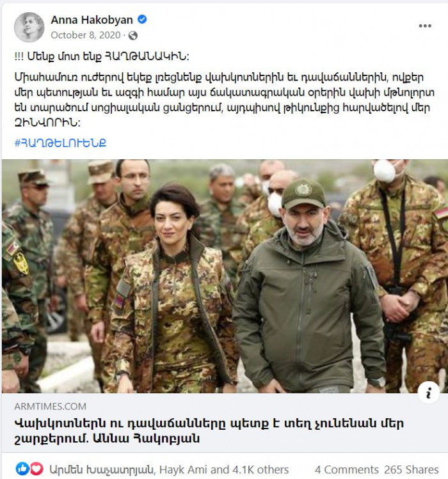Click the red Love reaction icon

(37, 469)
